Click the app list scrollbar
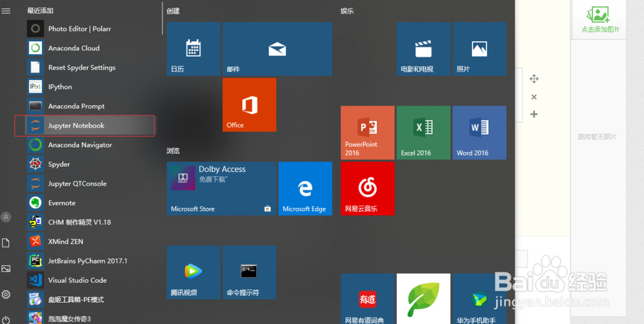The width and height of the screenshot is (644, 324). [163, 18]
